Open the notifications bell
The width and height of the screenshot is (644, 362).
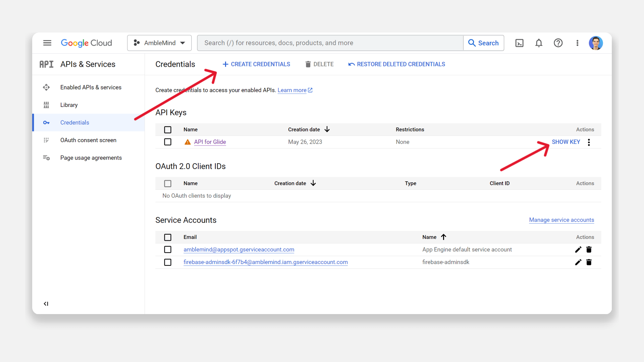tap(539, 43)
